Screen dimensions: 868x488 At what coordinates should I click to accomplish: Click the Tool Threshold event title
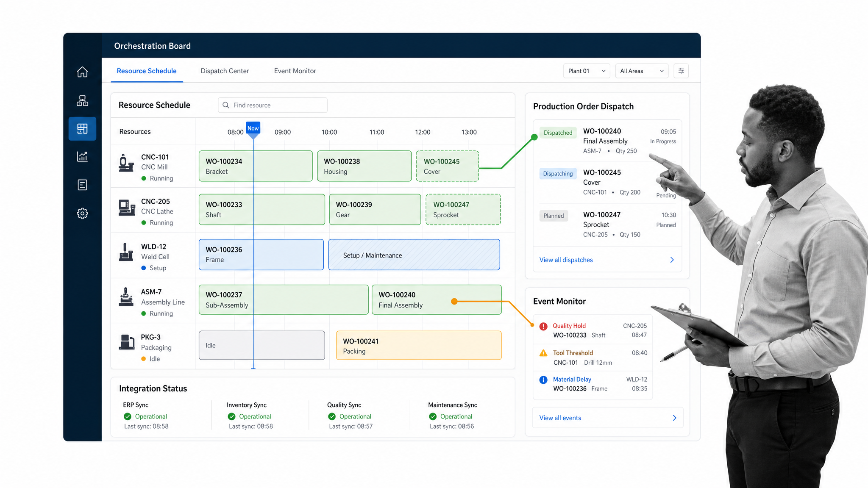click(x=573, y=353)
